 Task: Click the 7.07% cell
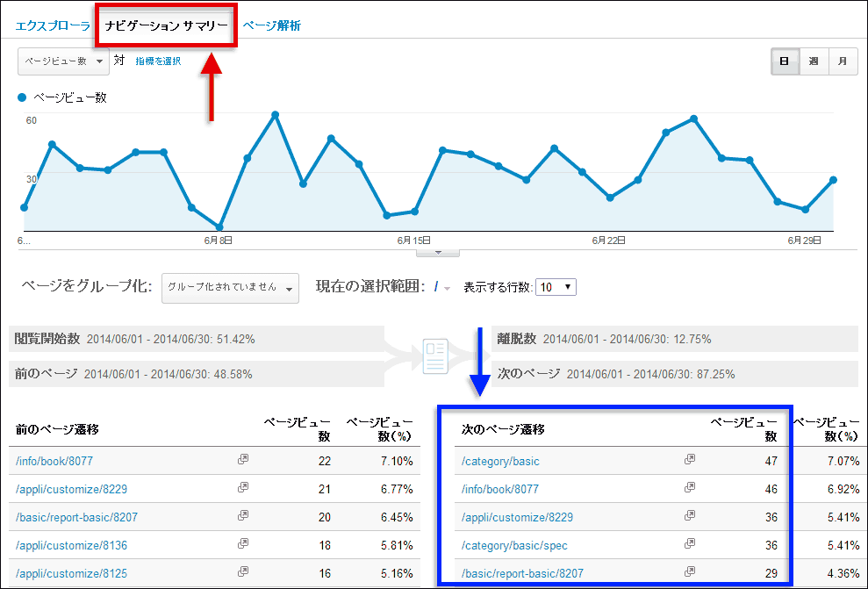(843, 461)
